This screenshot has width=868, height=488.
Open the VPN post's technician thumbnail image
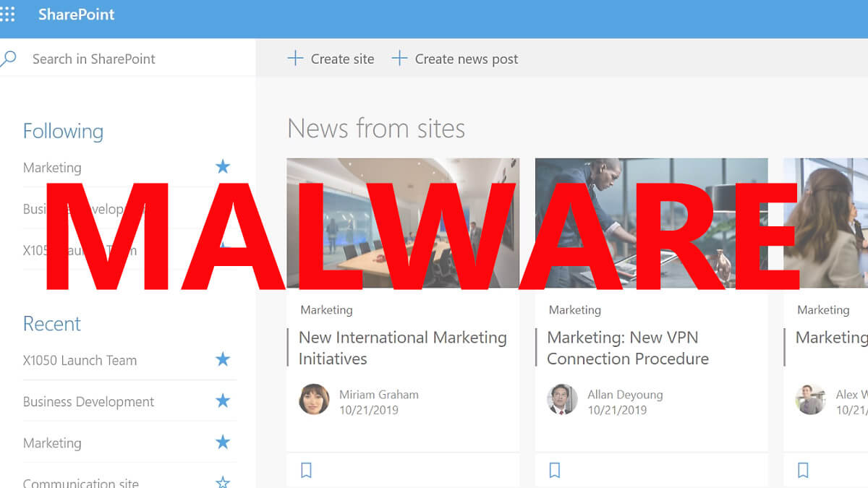[x=651, y=223]
